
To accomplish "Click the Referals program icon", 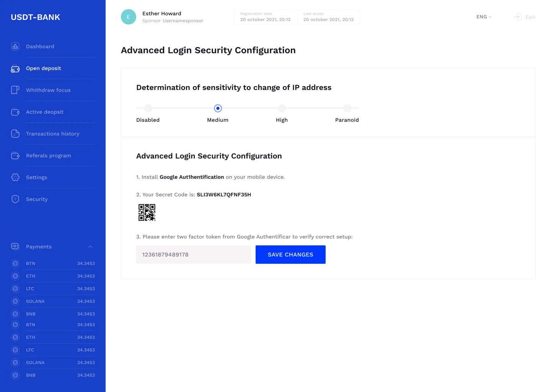I will point(15,155).
